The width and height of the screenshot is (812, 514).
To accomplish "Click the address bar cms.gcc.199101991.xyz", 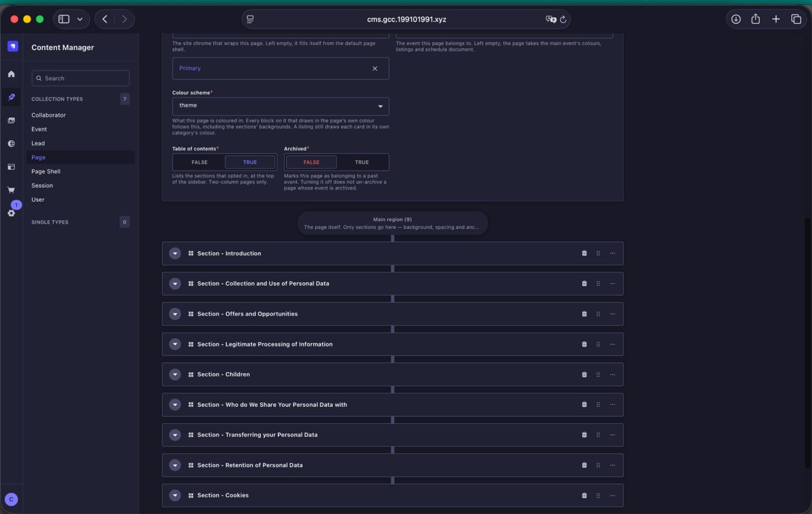I will (406, 19).
